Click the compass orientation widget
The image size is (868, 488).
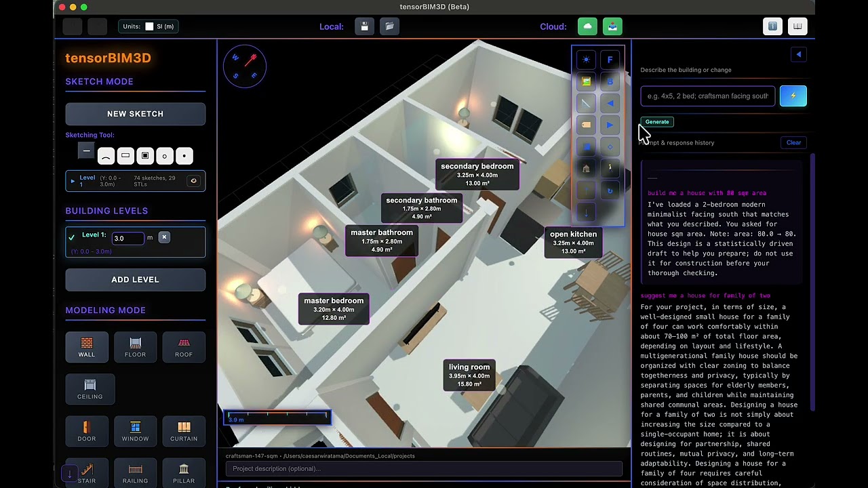pyautogui.click(x=245, y=66)
